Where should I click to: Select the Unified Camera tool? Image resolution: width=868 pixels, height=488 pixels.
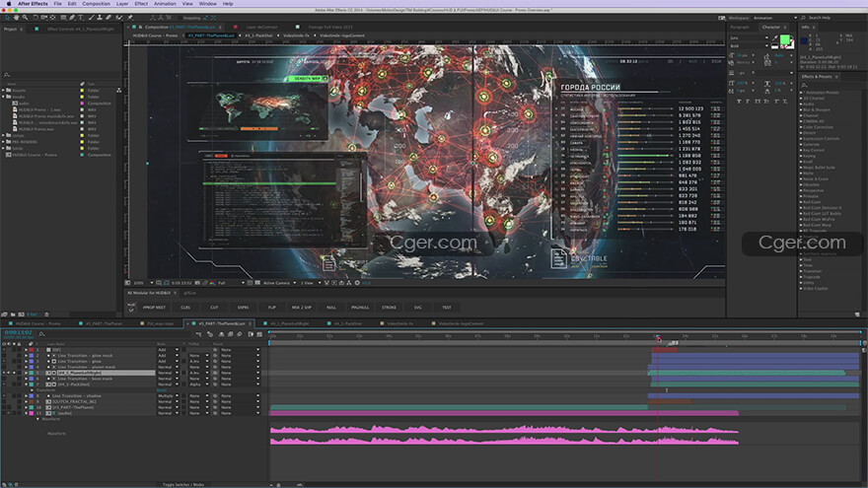pyautogui.click(x=43, y=18)
